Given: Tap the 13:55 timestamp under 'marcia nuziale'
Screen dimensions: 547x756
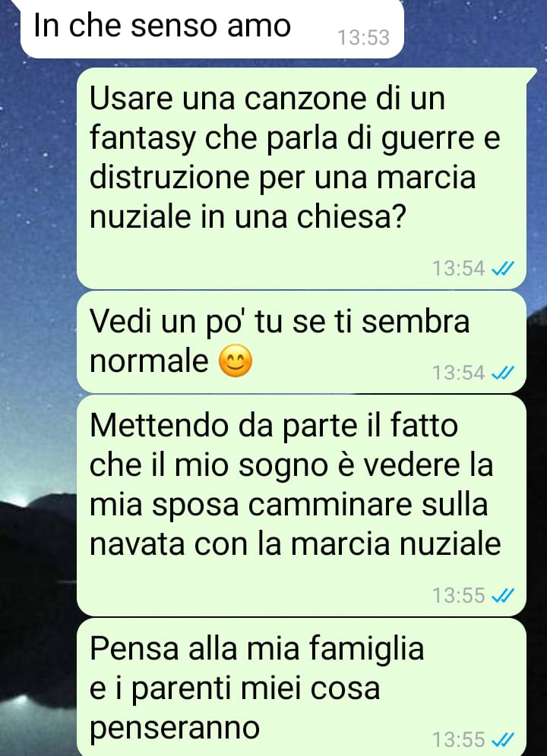Looking at the screenshot, I should coord(458,595).
